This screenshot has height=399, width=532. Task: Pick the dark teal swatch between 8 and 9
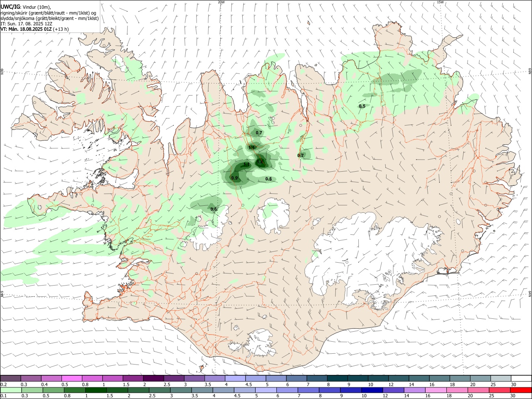[x=337, y=379]
